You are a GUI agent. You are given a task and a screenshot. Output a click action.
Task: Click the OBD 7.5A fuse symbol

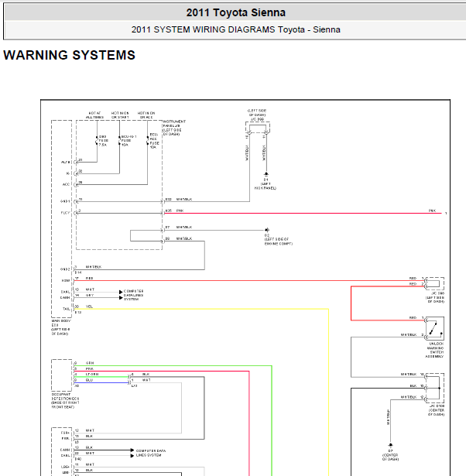[97, 141]
